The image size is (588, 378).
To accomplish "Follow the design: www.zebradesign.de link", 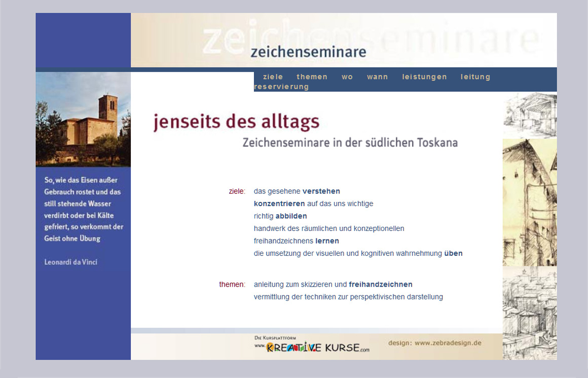I will pyautogui.click(x=434, y=343).
